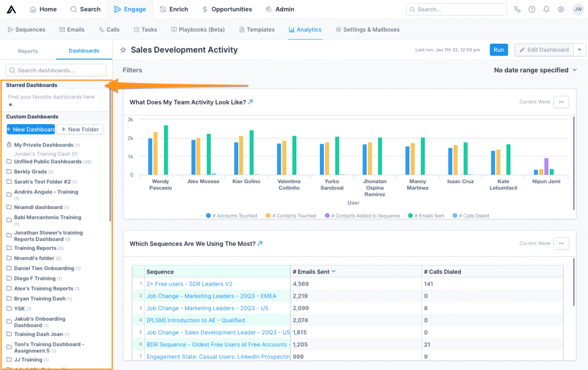The height and width of the screenshot is (370, 588).
Task: Open the settings gear icon
Action: click(561, 9)
